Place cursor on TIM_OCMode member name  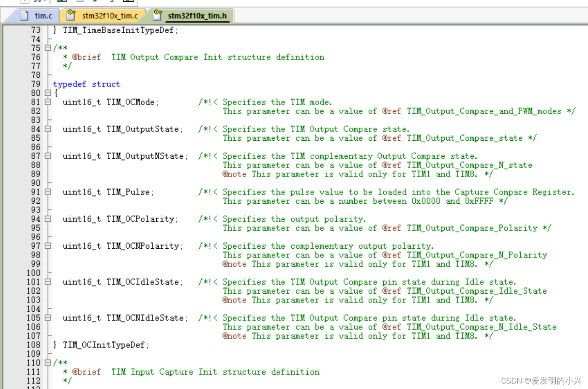(x=130, y=102)
